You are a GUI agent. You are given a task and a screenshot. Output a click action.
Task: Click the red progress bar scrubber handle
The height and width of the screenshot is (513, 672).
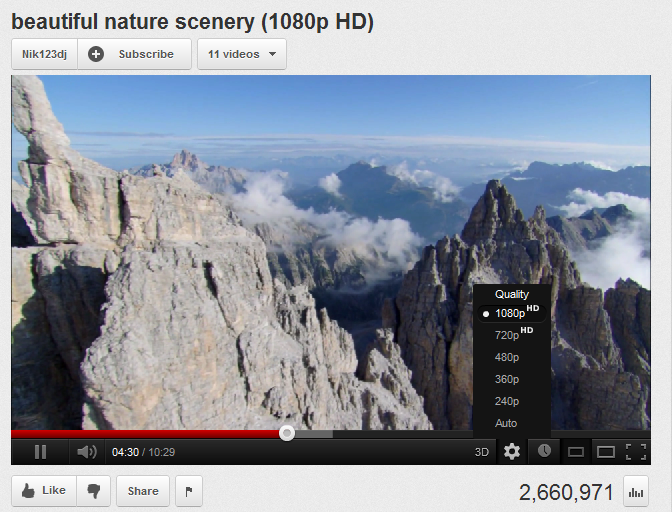[x=287, y=433]
